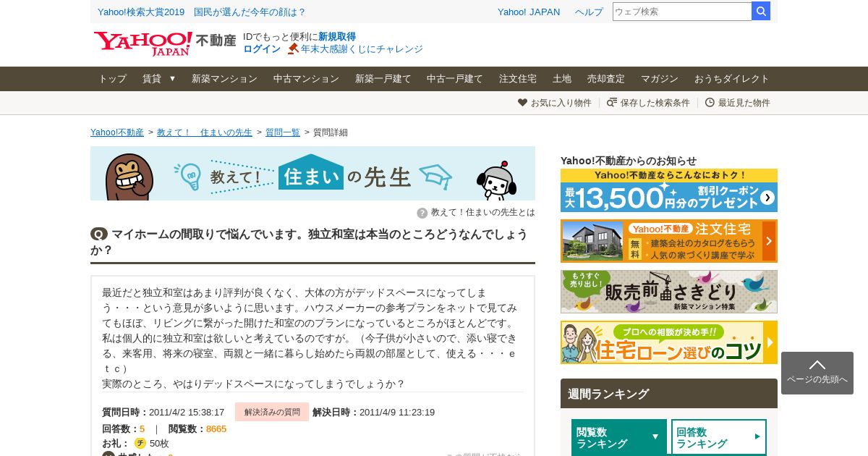868x456 pixels.
Task: Click inside the ウェブ検索 input field
Action: pyautogui.click(x=682, y=11)
